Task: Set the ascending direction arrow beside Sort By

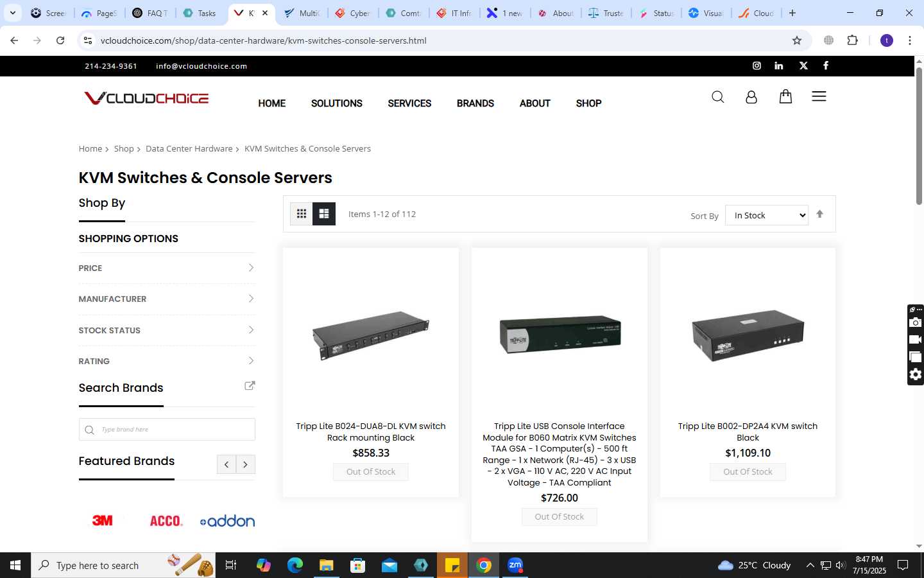Action: coord(819,214)
